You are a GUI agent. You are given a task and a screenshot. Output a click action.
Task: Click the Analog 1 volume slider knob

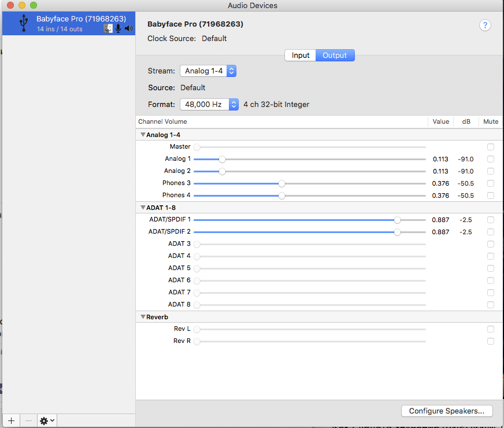pos(222,159)
